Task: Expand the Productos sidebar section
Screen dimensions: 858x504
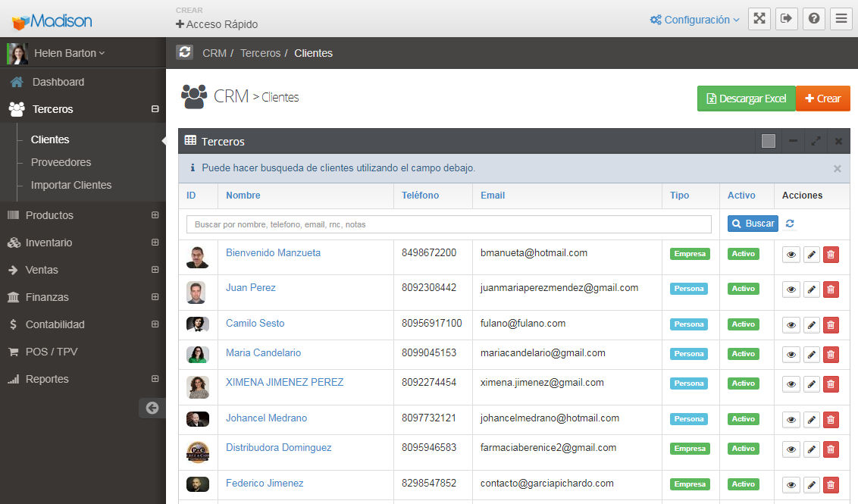Action: point(155,215)
